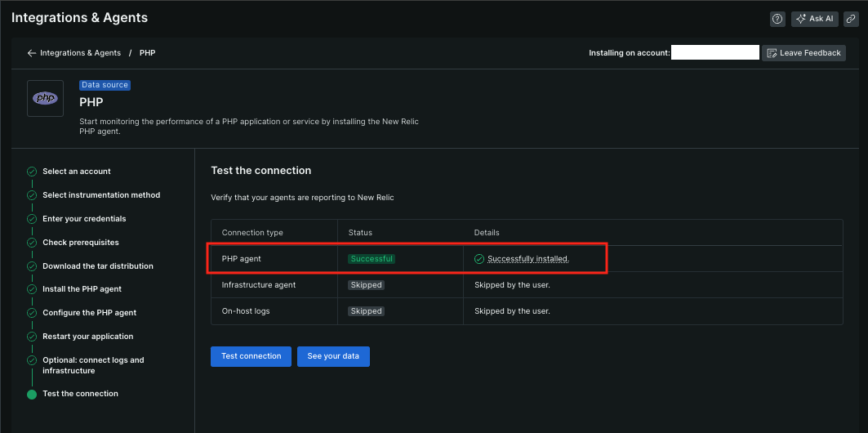The image size is (868, 433).
Task: Go to Restart your application step
Action: click(x=88, y=337)
